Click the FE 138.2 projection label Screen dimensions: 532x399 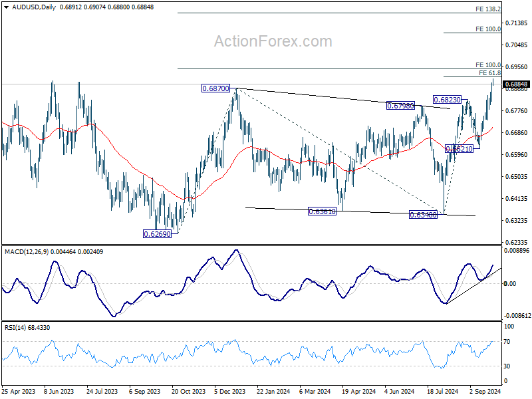coord(488,9)
